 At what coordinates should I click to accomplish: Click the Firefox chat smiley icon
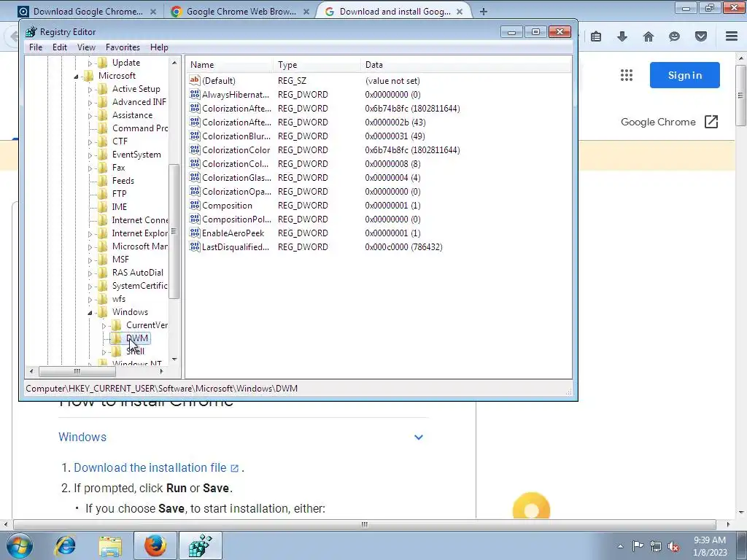[x=674, y=36]
